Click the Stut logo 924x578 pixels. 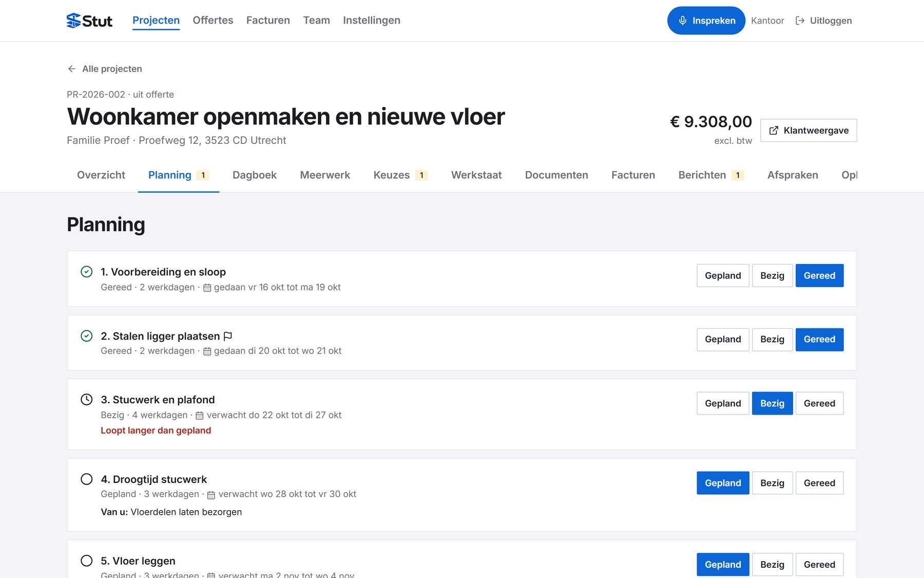click(x=89, y=21)
